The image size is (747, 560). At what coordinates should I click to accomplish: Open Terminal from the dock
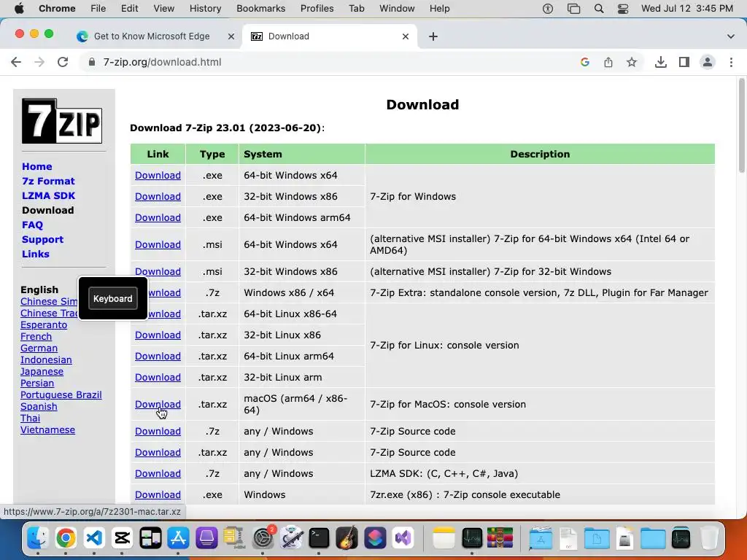(319, 538)
